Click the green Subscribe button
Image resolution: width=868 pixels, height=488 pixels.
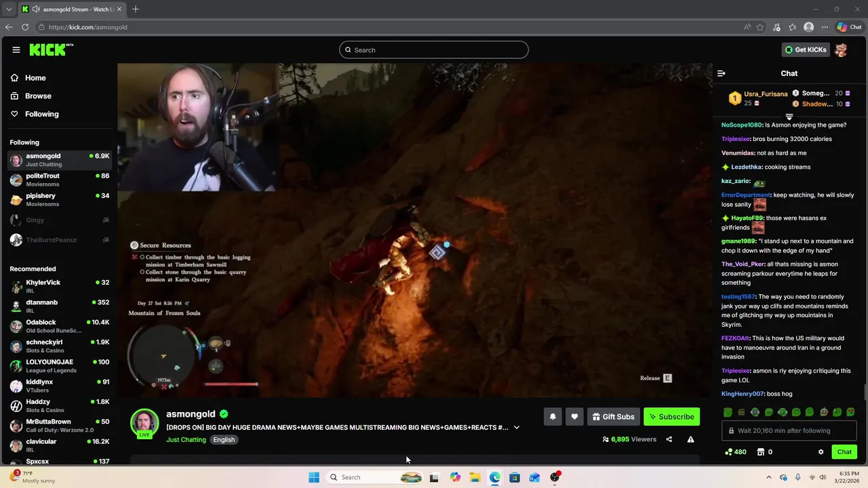[671, 417]
